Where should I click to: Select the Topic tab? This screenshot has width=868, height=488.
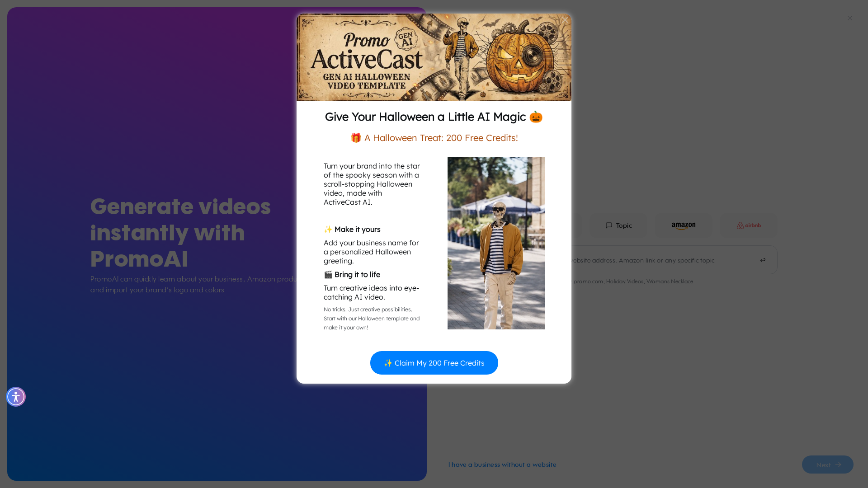(618, 225)
